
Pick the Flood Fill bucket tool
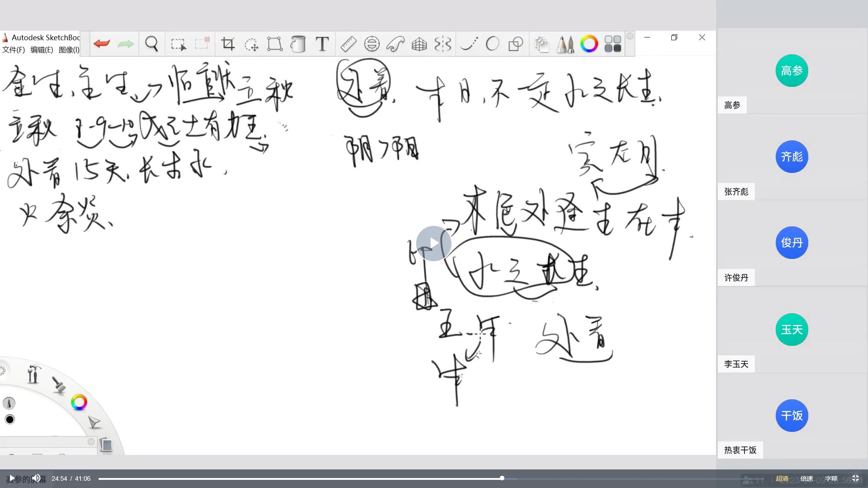298,44
